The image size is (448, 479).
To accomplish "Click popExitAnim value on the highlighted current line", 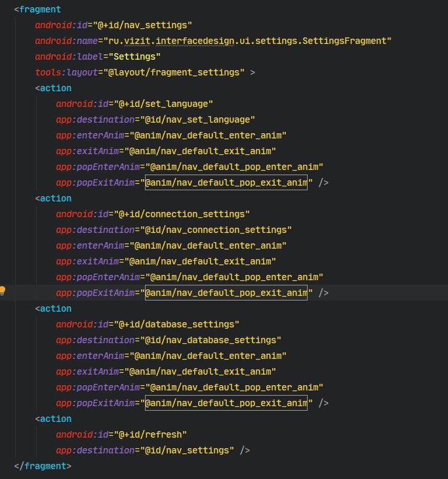I will coord(226,293).
